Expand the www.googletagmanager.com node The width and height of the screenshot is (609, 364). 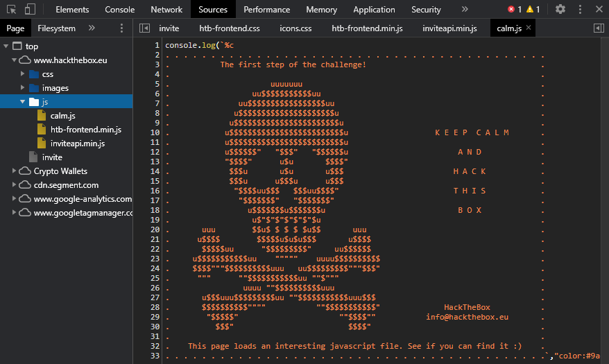[14, 213]
